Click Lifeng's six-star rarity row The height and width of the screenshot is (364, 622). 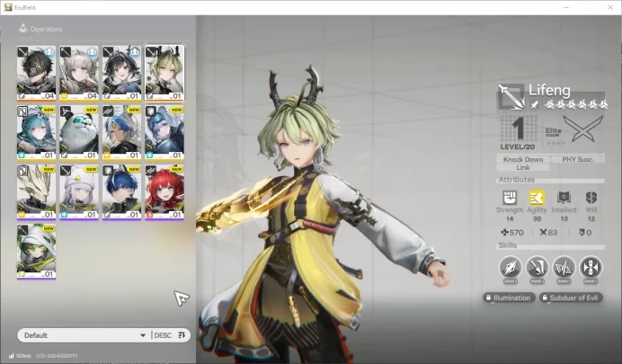(x=576, y=104)
